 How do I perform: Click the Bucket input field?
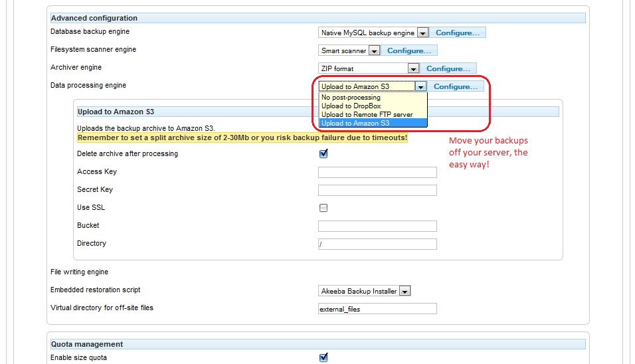377,226
